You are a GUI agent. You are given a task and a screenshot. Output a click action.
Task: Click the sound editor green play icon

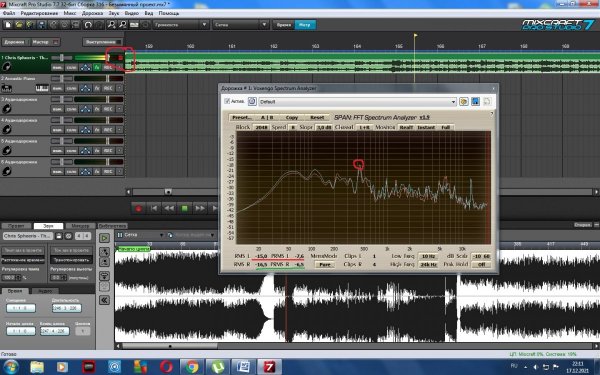click(104, 238)
